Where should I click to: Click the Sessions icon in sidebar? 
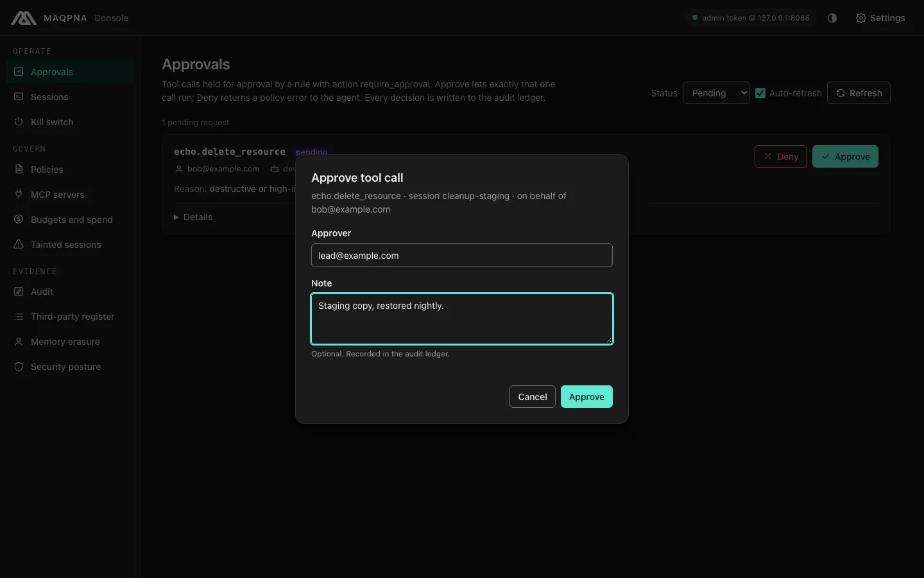pos(19,97)
